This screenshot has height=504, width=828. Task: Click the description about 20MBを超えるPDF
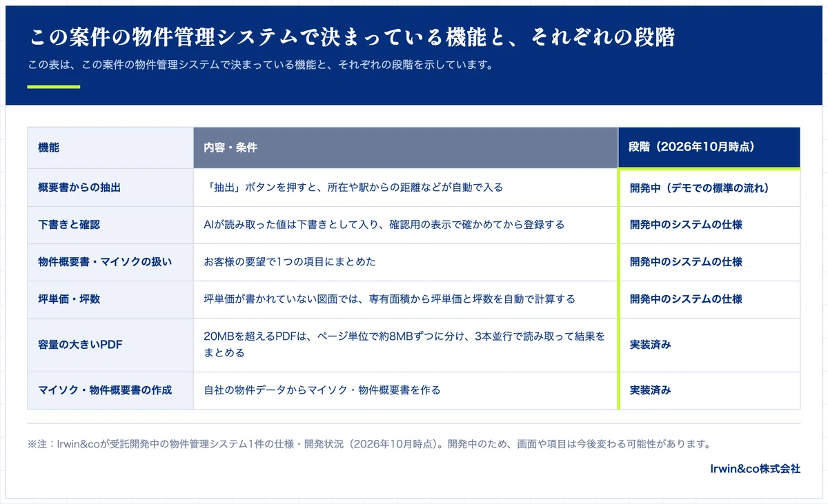[404, 345]
